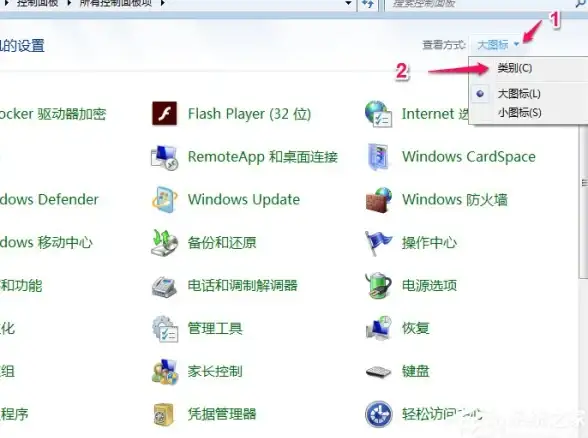Expand the 大图标 view-by dropdown
This screenshot has width=588, height=438.
[498, 45]
